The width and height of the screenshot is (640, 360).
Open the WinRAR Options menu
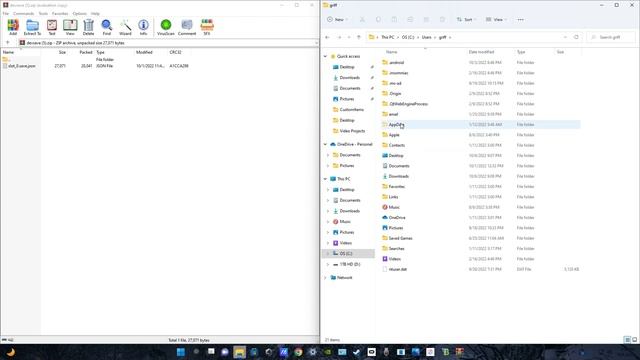pos(80,13)
